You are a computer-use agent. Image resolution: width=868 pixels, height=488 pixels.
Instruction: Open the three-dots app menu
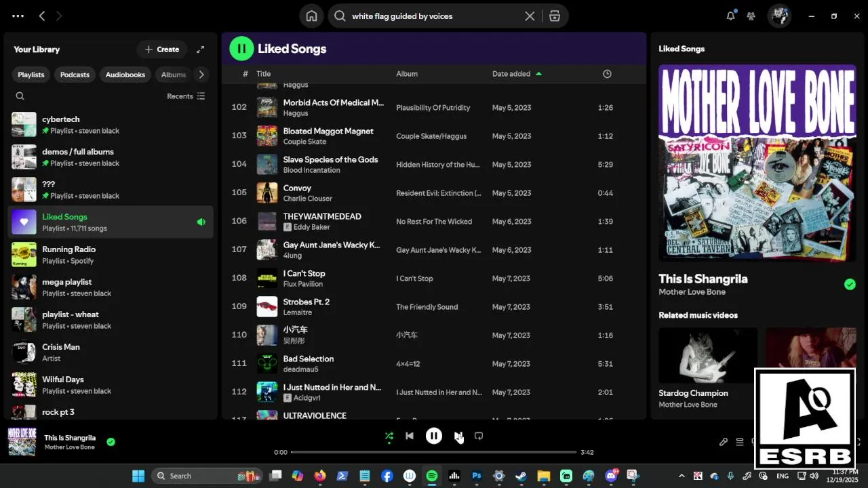pos(18,16)
